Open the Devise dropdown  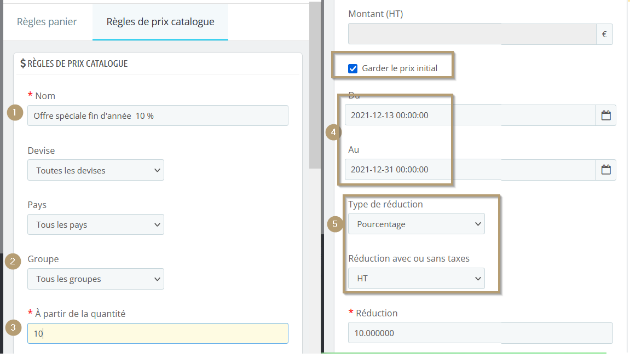96,170
